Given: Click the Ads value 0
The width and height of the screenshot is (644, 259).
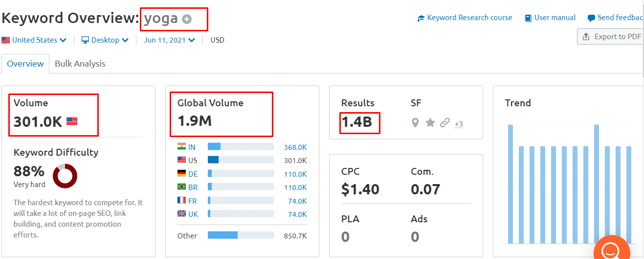Looking at the screenshot, I should pyautogui.click(x=415, y=237).
